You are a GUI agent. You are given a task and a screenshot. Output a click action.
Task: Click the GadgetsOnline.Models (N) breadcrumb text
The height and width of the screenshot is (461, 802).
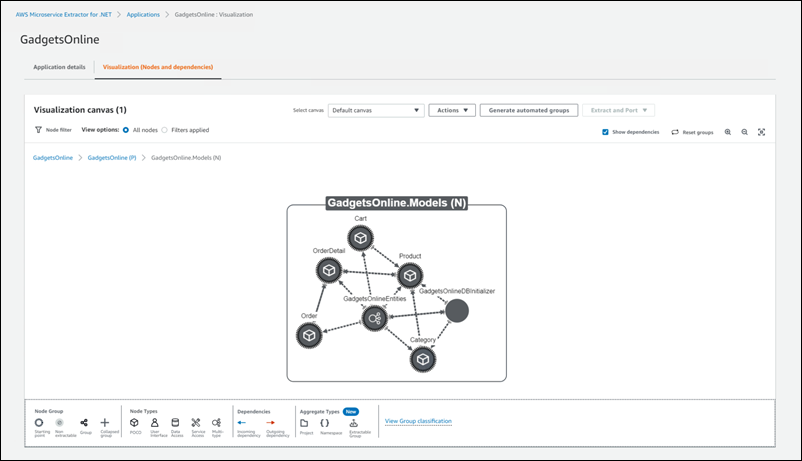tap(186, 158)
